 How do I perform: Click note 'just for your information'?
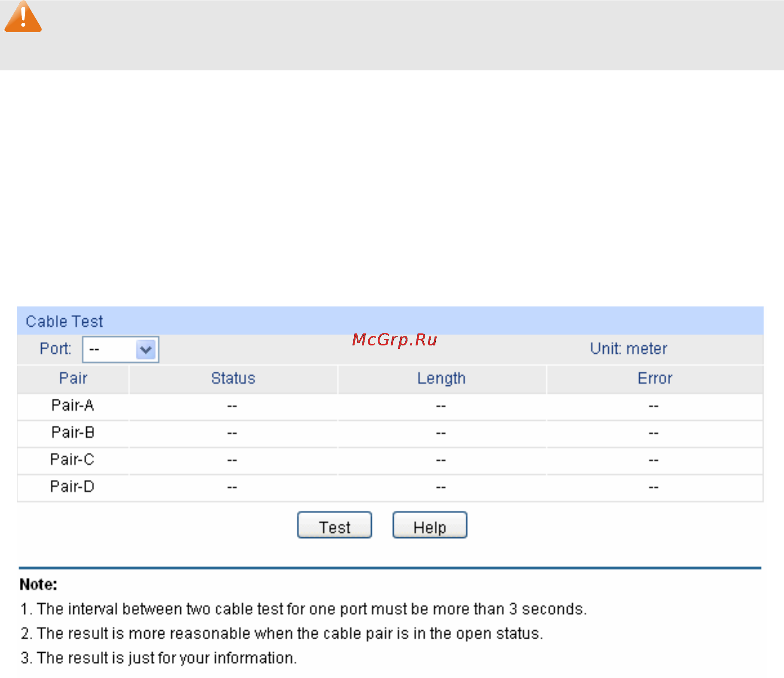click(x=159, y=658)
